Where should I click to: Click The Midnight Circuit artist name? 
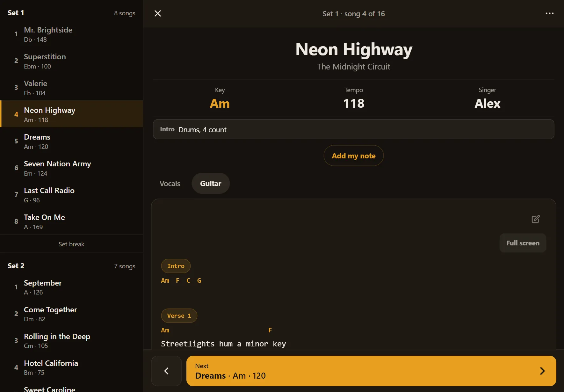[354, 67]
